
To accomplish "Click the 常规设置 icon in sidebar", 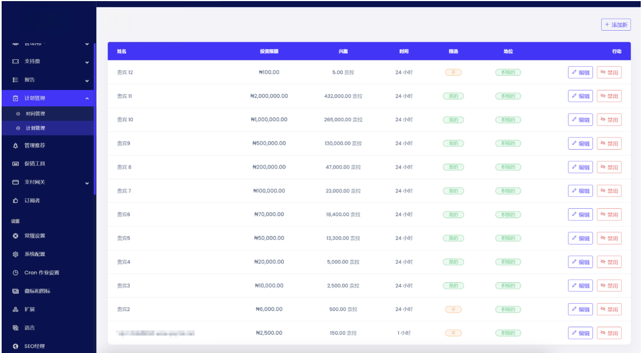I will 15,236.
